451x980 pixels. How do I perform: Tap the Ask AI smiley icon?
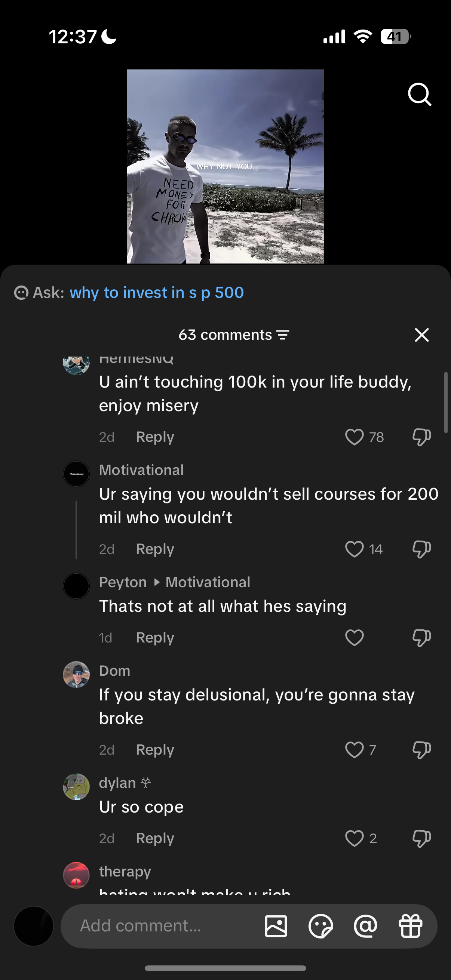click(21, 293)
